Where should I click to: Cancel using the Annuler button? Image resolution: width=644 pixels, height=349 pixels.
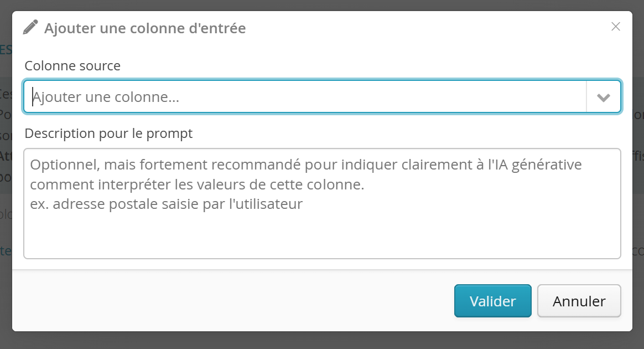[x=579, y=301]
